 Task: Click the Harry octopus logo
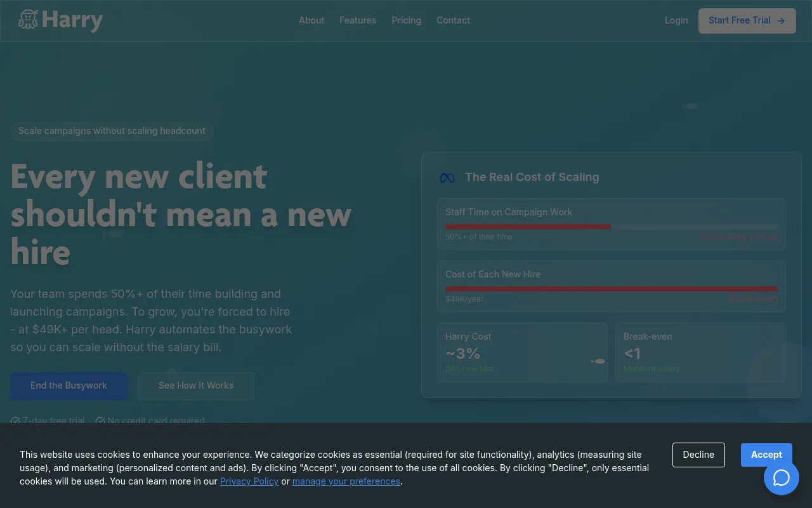pos(60,20)
